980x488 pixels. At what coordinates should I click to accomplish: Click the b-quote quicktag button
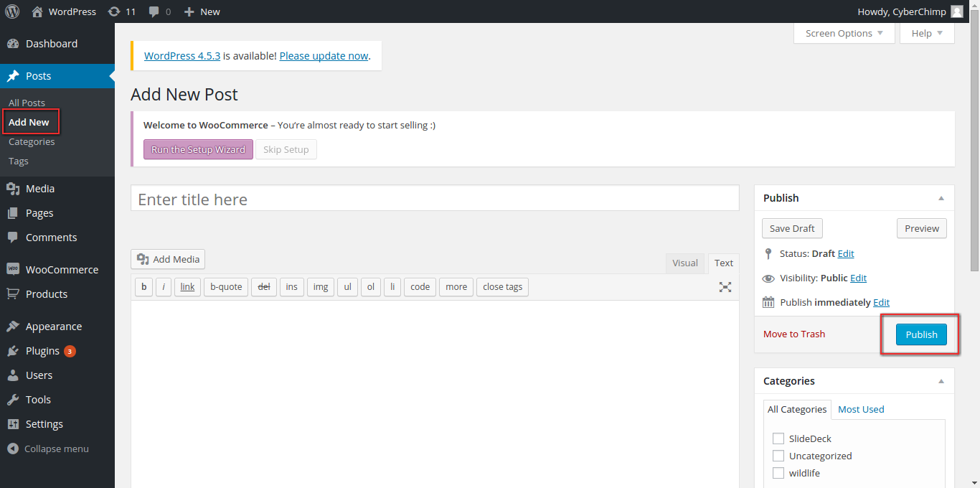[x=226, y=287]
